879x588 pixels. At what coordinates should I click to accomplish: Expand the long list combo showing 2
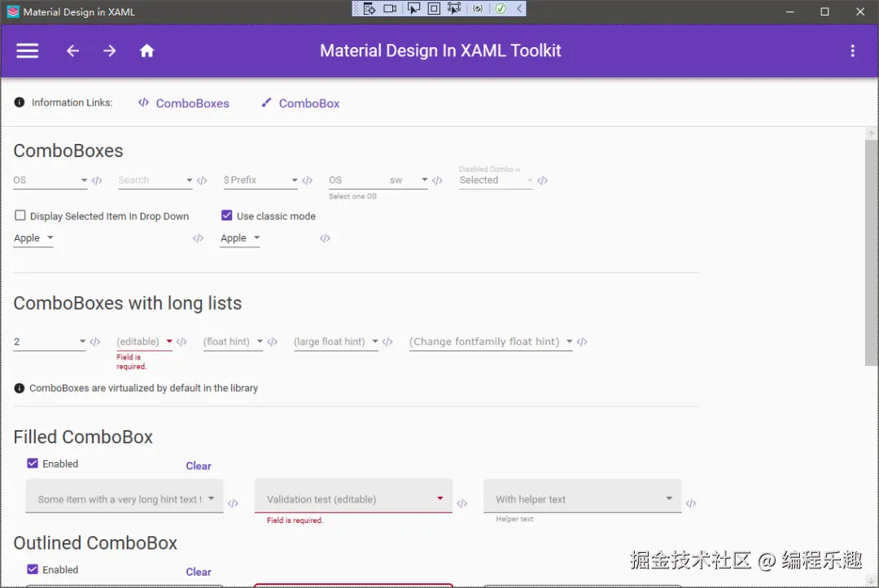click(50, 342)
